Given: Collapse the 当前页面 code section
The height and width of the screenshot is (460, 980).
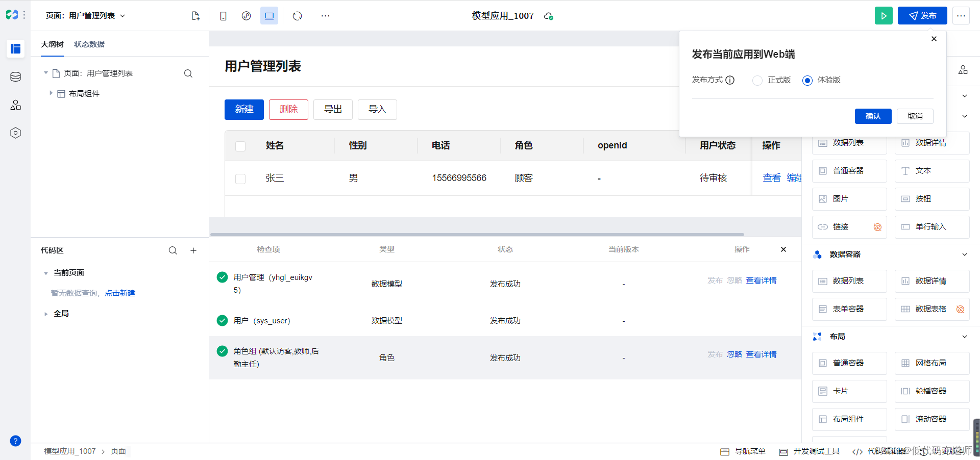Looking at the screenshot, I should [x=46, y=273].
